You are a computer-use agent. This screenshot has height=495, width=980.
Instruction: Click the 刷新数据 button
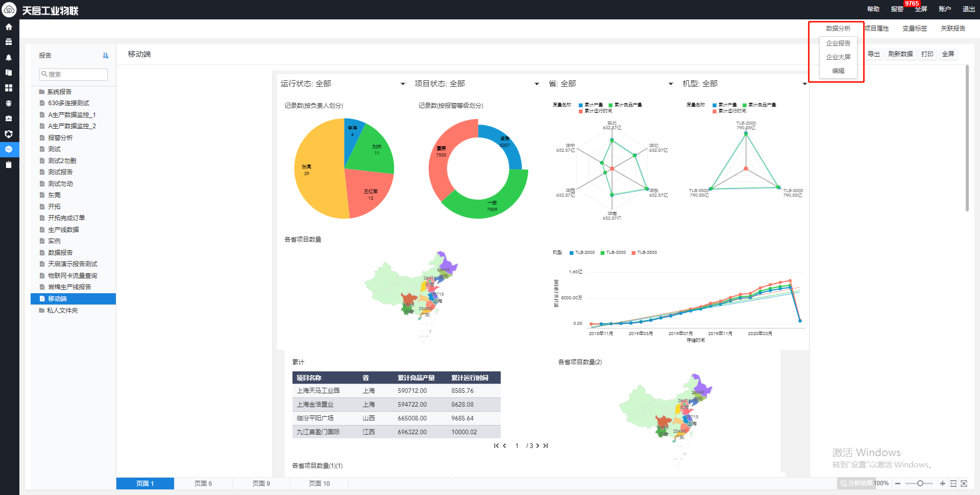click(900, 54)
